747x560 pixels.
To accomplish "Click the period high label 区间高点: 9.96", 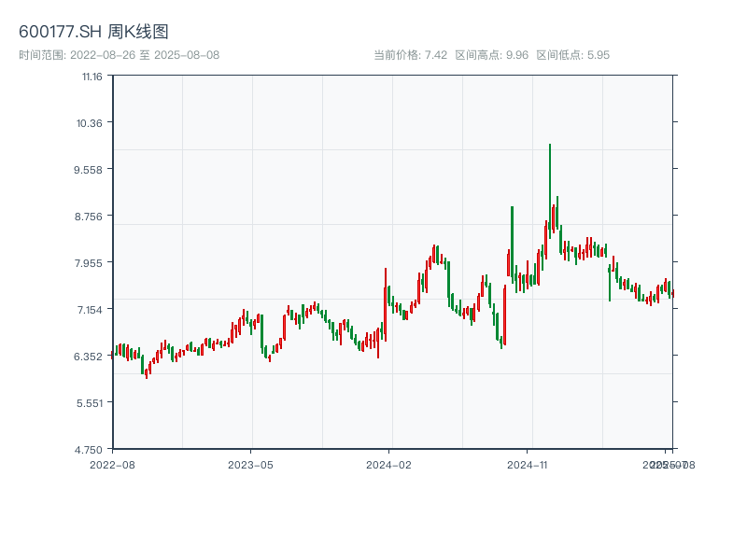I will tap(492, 55).
